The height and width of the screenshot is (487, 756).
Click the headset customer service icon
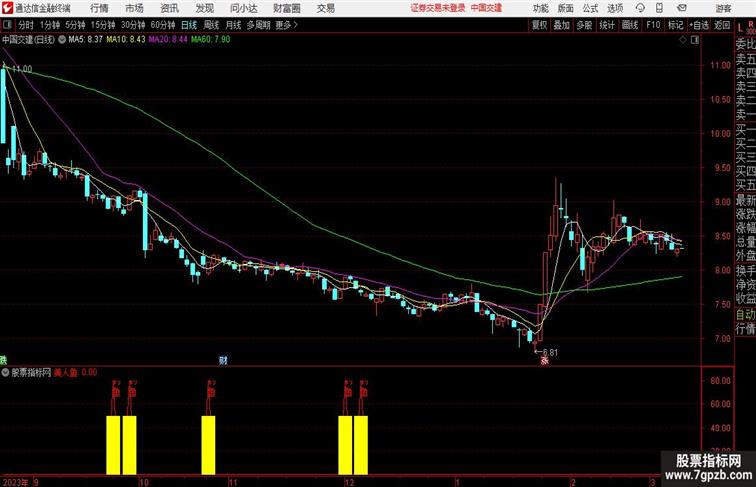coord(640,8)
